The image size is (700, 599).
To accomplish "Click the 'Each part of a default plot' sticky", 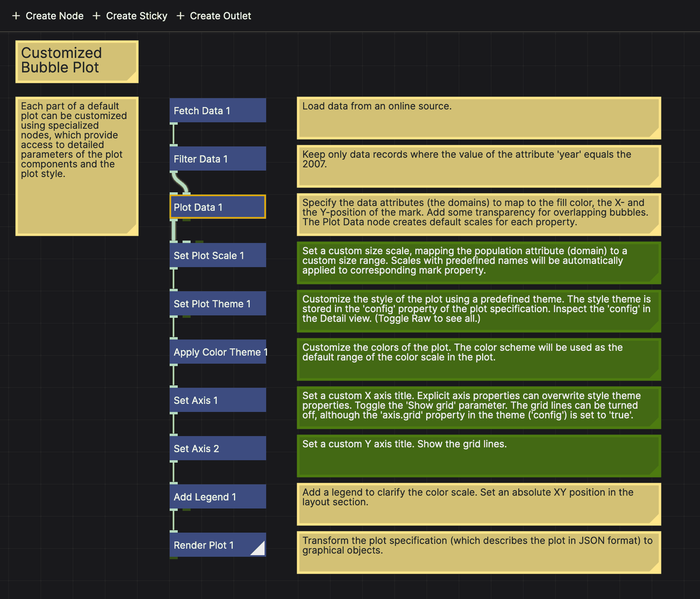I will (77, 166).
